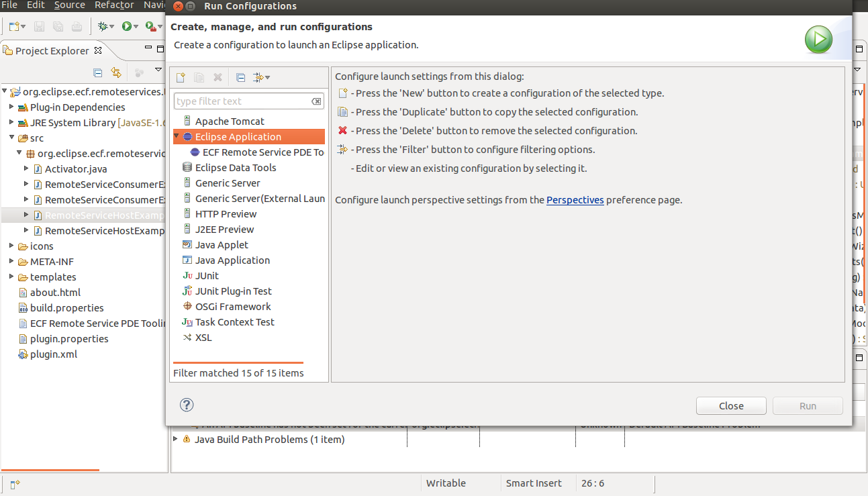Open the filter icon's dropdown arrow
The width and height of the screenshot is (868, 496).
coord(268,78)
